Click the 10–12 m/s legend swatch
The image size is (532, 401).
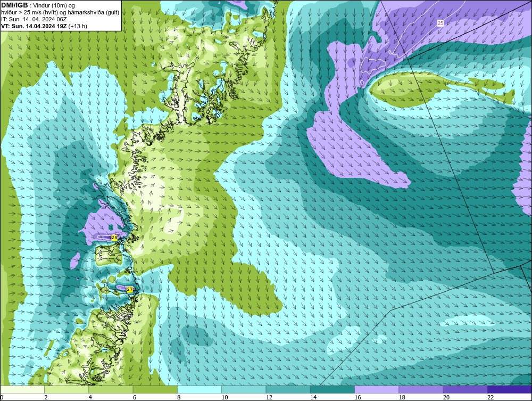244,390
